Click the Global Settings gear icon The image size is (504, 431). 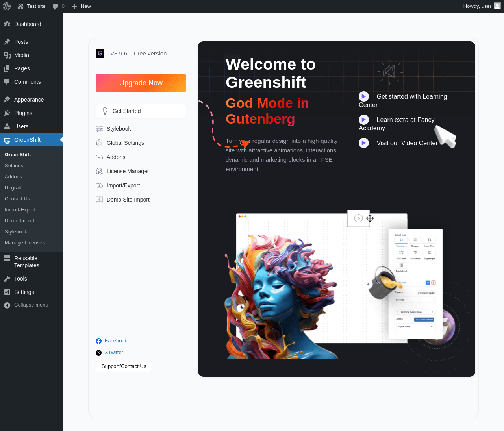coord(99,143)
